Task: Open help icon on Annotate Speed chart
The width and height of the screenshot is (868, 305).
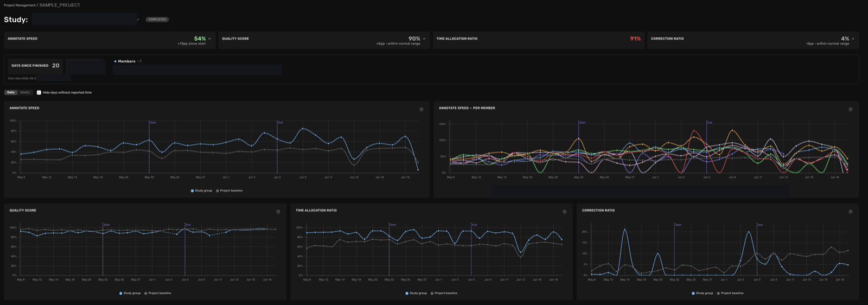Action: [421, 110]
